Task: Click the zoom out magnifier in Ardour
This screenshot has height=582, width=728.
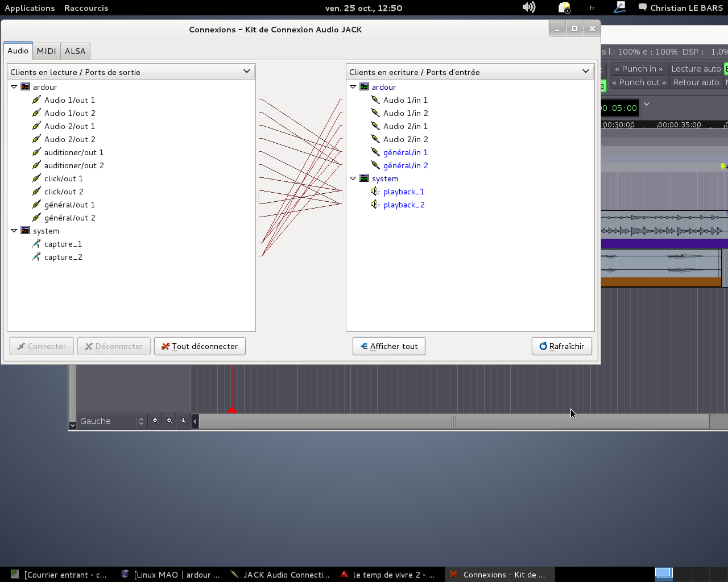Action: [155, 421]
